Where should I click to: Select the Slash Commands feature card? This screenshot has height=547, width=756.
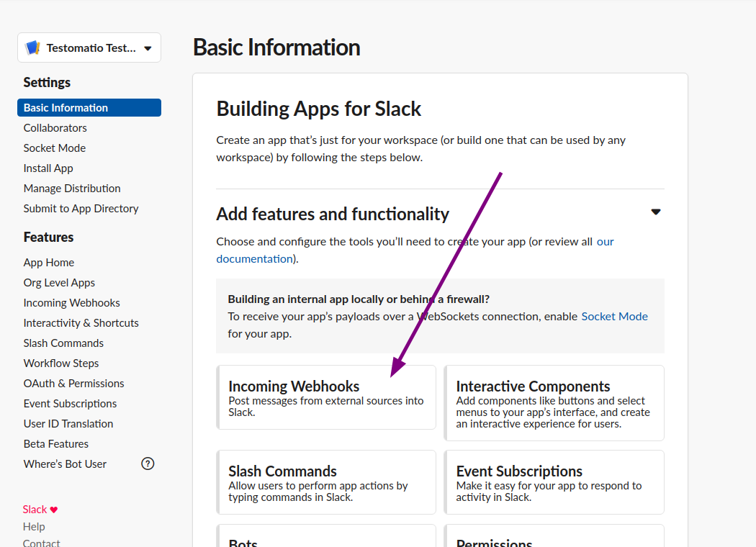point(326,482)
